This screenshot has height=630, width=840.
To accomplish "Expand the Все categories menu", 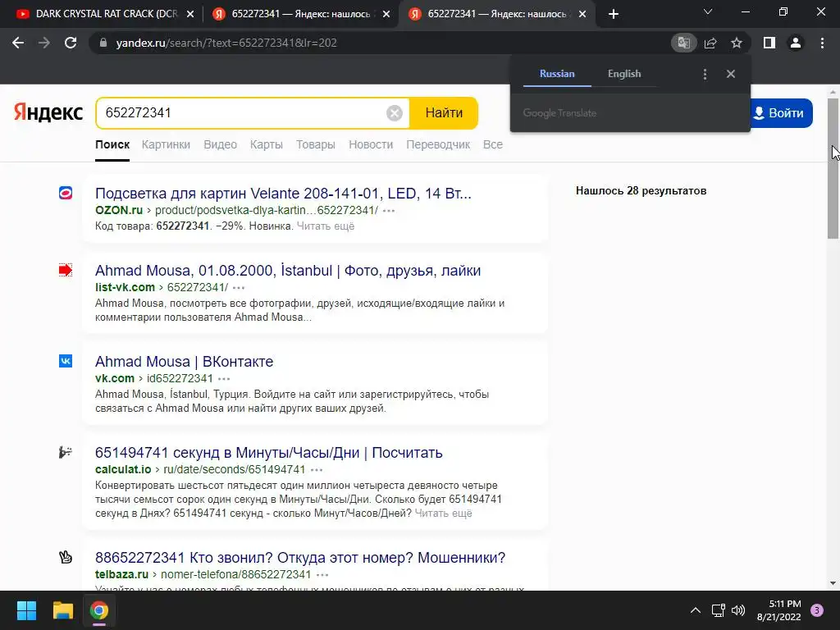I will [493, 144].
